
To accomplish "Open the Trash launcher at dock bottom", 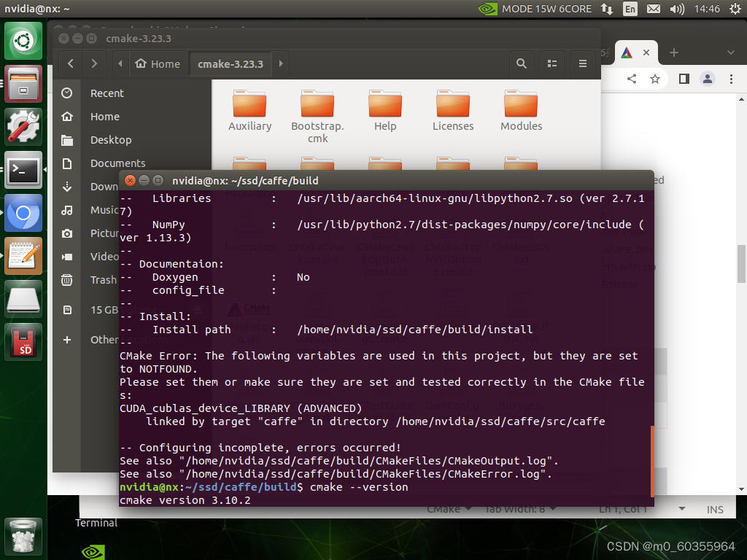I will tap(23, 537).
